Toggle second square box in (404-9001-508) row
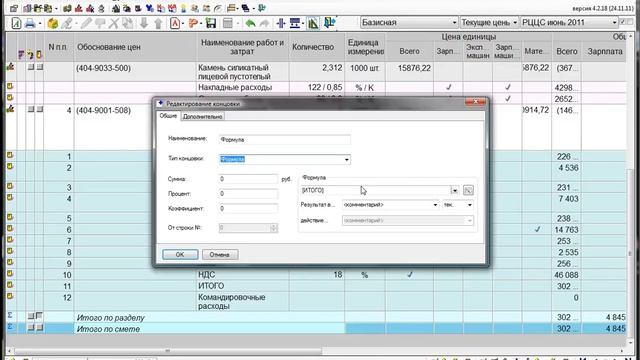Image resolution: width=640 pixels, height=360 pixels. pos(40,109)
